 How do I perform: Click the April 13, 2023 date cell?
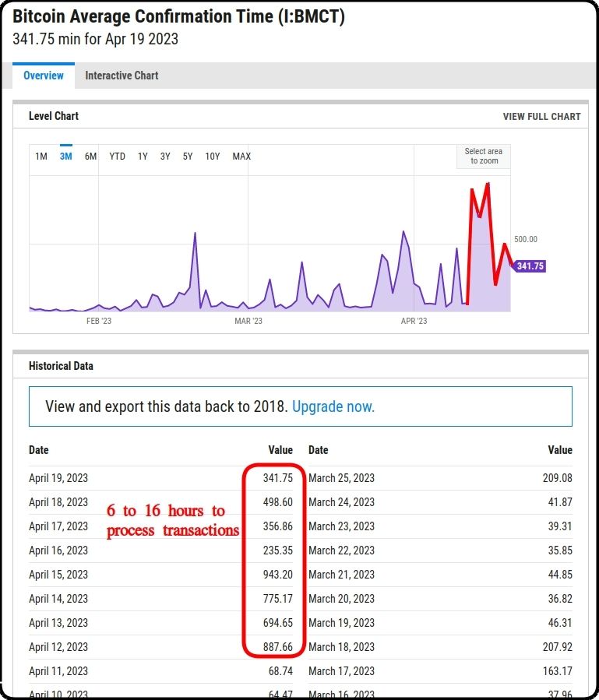pos(58,623)
